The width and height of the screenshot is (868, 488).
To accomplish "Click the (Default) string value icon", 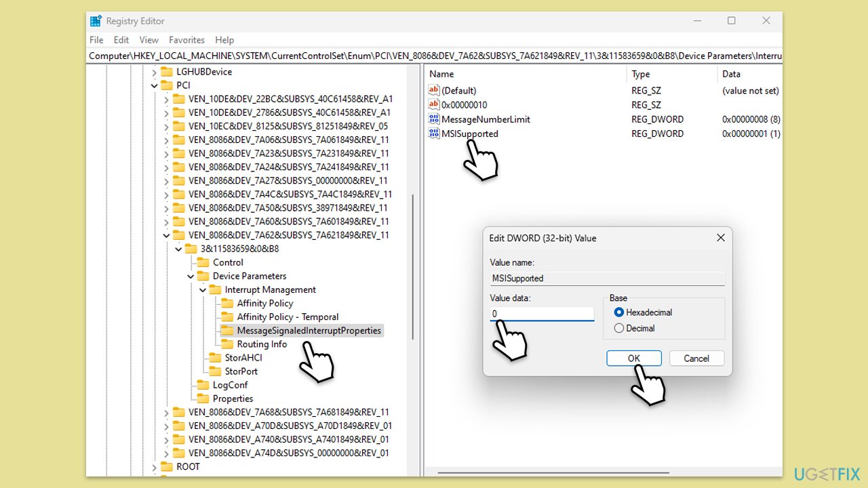I will [434, 90].
